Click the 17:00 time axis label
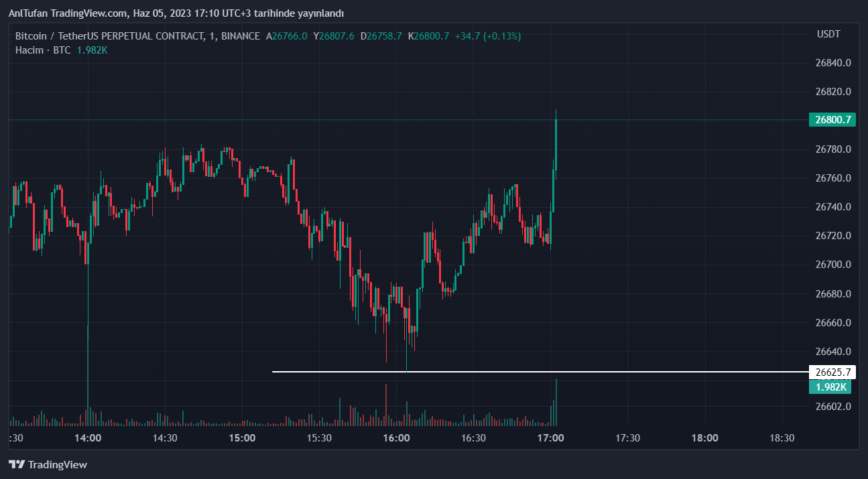The width and height of the screenshot is (868, 479). (x=550, y=438)
